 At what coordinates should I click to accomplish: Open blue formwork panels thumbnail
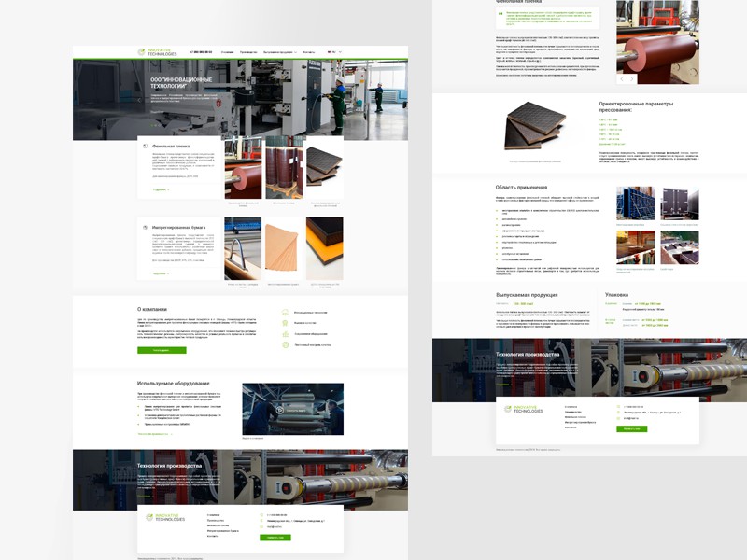pos(635,203)
